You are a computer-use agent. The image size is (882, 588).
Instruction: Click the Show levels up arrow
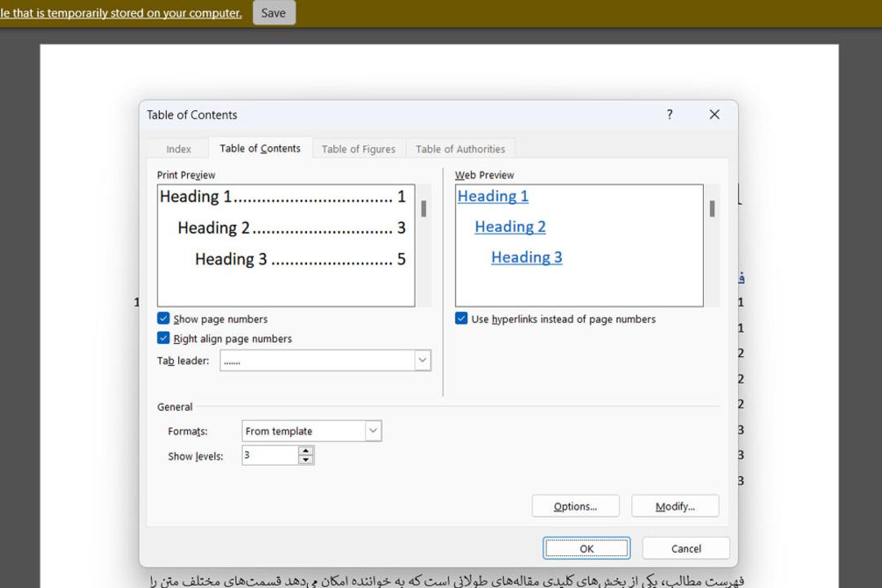pos(305,451)
